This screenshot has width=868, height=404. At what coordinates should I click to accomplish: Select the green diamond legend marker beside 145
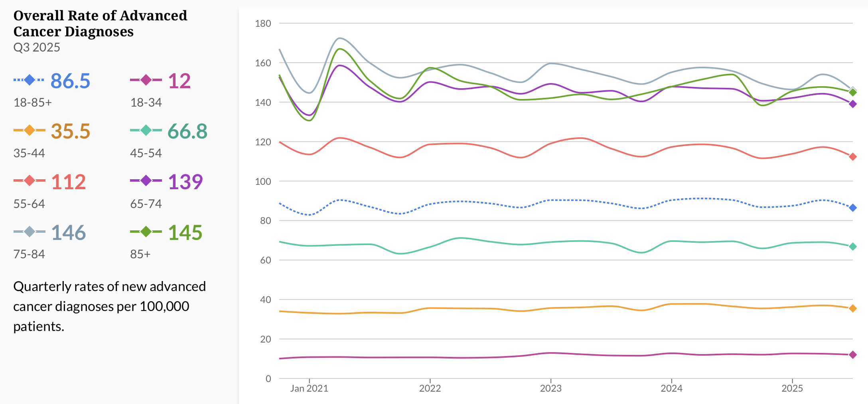tap(146, 232)
